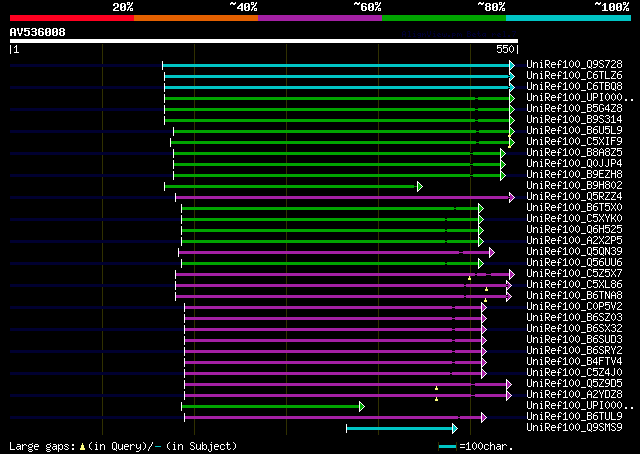
Task: Click the UniRef100_B8A8Z5 label
Action: (574, 153)
